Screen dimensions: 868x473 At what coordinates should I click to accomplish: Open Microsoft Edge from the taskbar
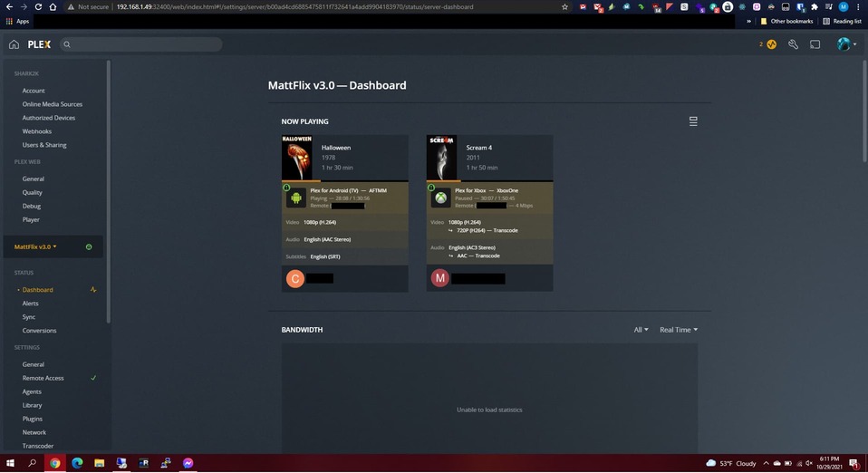click(x=77, y=463)
